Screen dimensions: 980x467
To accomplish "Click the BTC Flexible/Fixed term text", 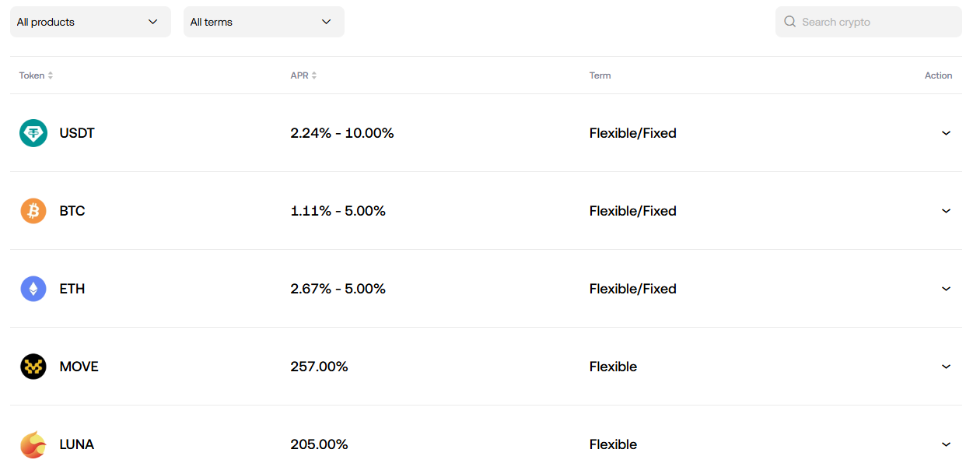I will pyautogui.click(x=632, y=211).
